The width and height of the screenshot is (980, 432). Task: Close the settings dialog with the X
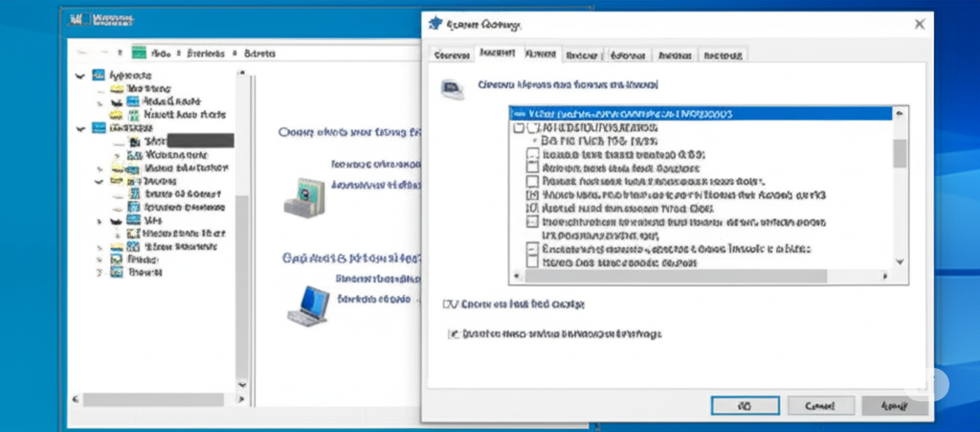point(920,24)
